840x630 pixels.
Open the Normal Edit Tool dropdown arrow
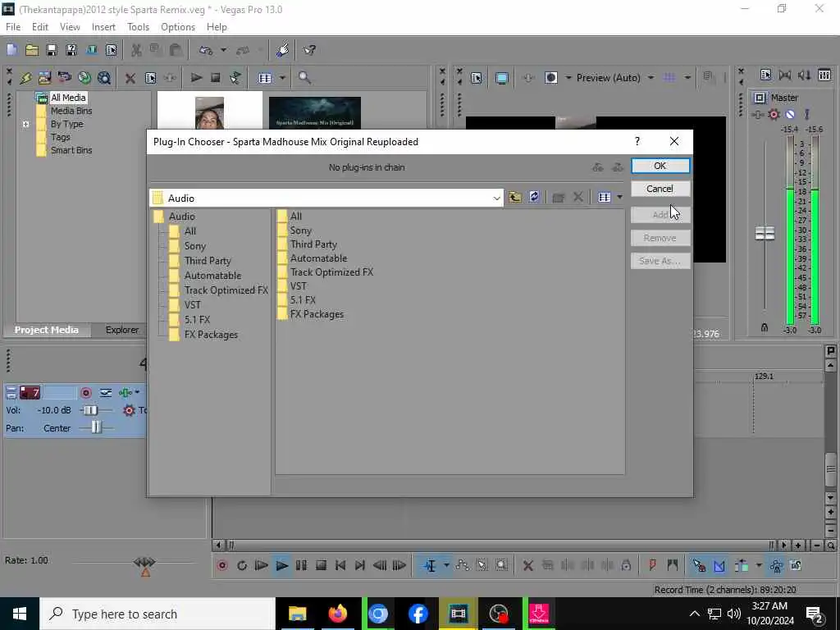point(446,565)
